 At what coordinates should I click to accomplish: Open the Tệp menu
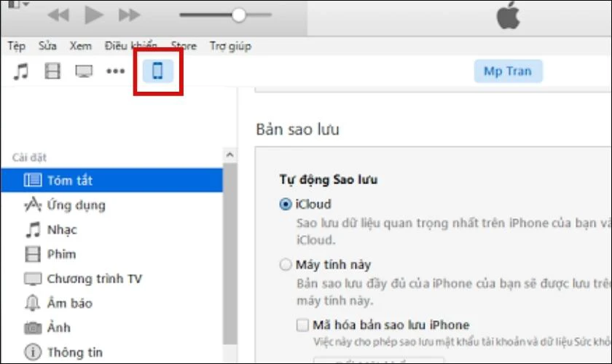pyautogui.click(x=16, y=46)
